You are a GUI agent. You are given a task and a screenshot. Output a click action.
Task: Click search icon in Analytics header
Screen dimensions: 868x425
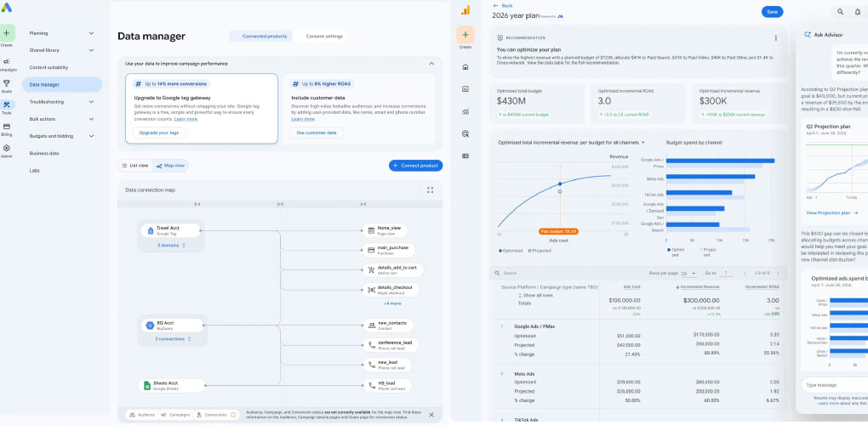[840, 12]
